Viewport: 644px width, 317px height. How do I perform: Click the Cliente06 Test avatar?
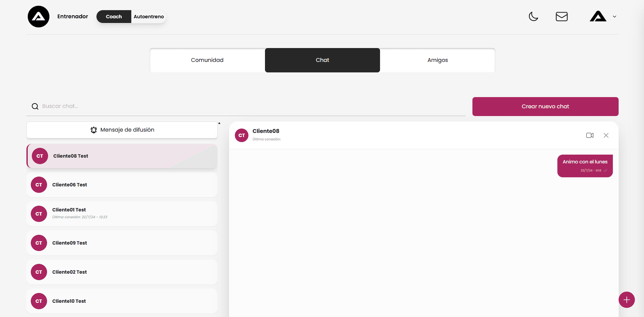(x=39, y=185)
